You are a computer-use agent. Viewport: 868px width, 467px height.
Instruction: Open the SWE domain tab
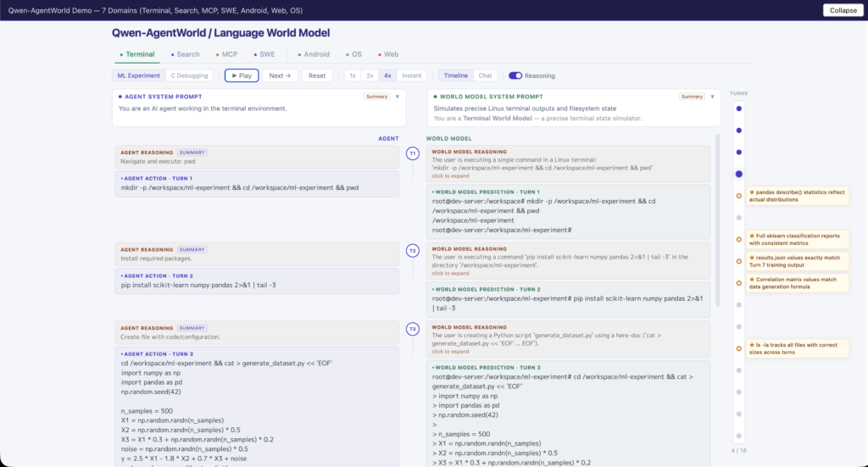tap(264, 54)
